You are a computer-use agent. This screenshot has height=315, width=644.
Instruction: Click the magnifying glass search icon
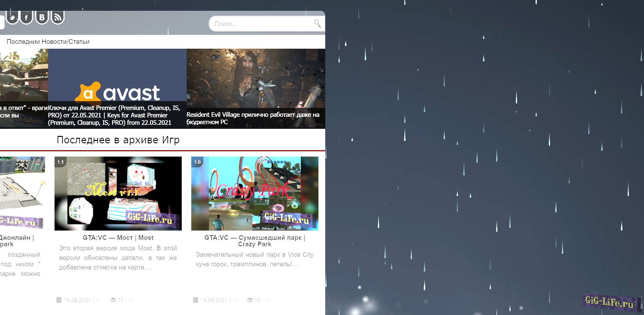(x=317, y=23)
